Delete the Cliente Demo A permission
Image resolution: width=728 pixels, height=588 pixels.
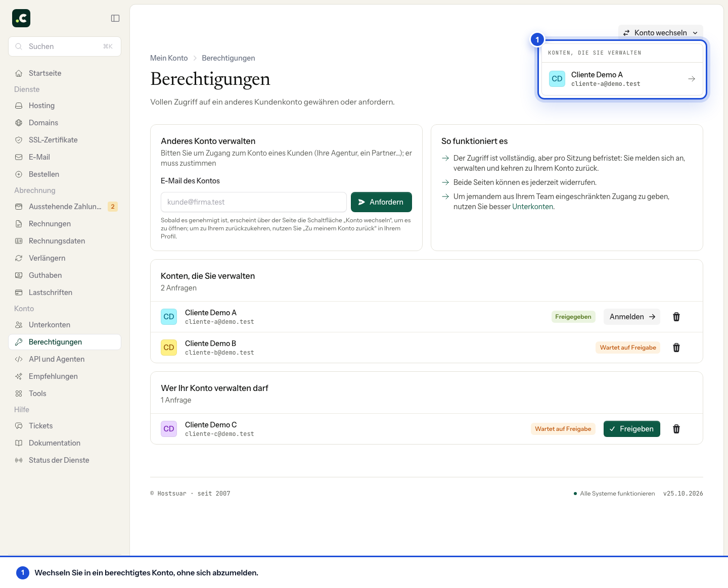click(676, 317)
